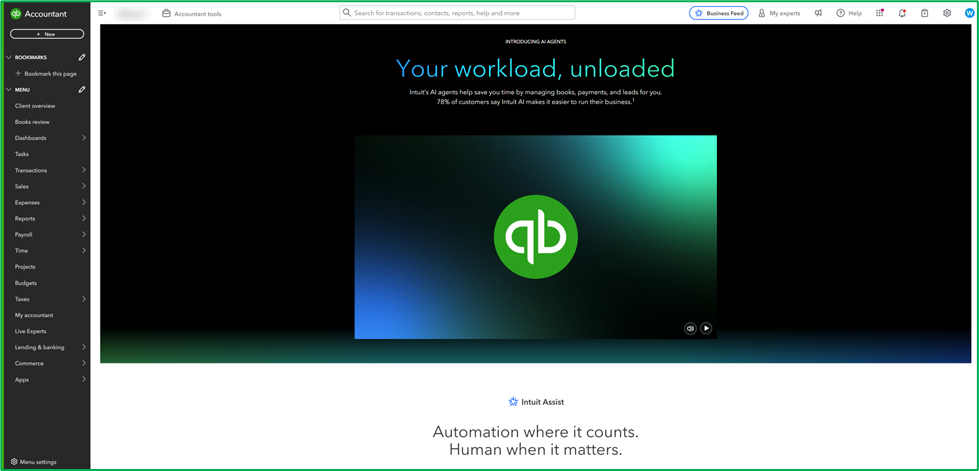This screenshot has height=471, width=979.
Task: Click 'Your workload, unloaded' heading
Action: click(x=536, y=68)
